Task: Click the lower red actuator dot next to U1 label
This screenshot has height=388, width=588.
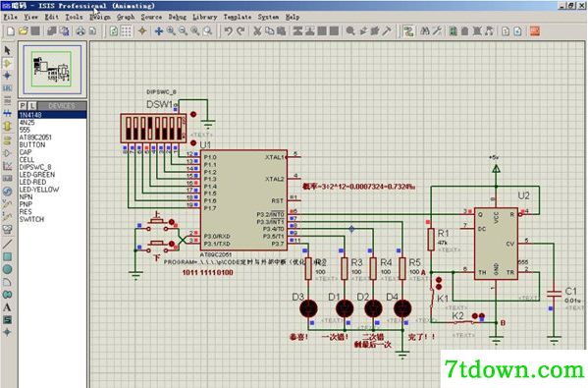Action: pyautogui.click(x=193, y=143)
